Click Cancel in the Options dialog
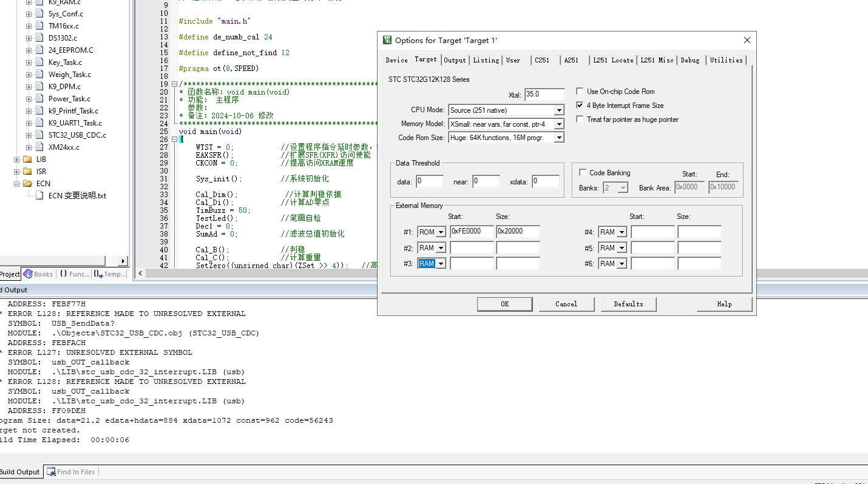The height and width of the screenshot is (484, 868). (566, 304)
